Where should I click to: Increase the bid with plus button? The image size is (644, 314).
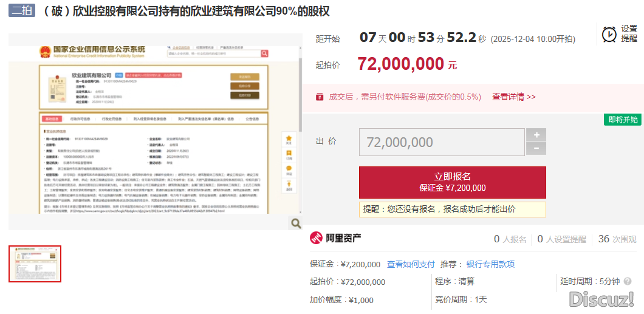point(536,135)
